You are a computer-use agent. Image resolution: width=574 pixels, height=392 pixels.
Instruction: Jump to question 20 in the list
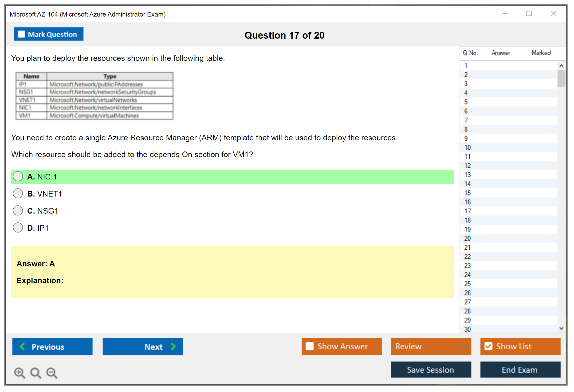click(x=467, y=238)
